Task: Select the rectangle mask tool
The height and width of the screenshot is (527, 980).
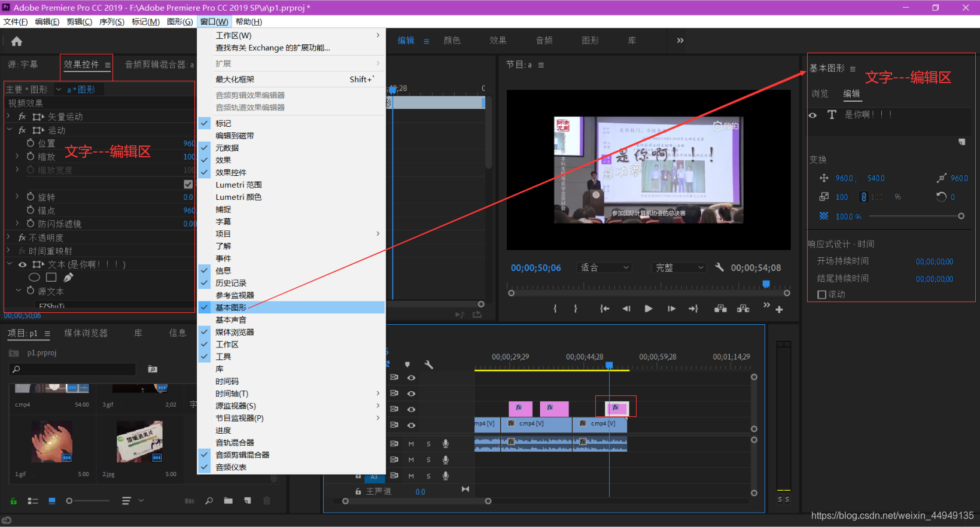Action: pyautogui.click(x=51, y=278)
